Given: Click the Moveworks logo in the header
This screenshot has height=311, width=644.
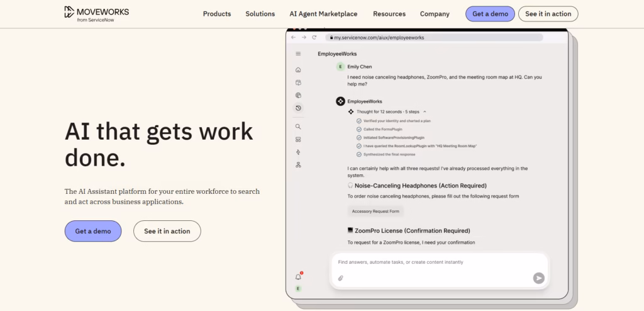Looking at the screenshot, I should pos(96,14).
